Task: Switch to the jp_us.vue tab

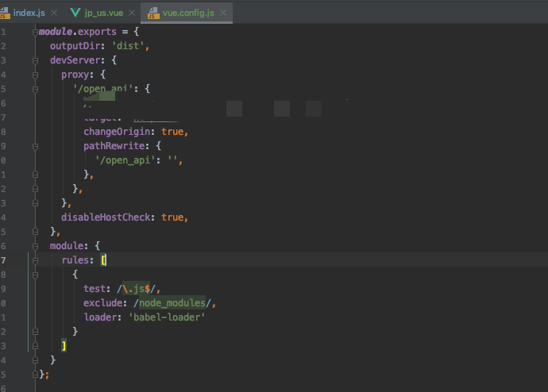Action: (x=104, y=13)
